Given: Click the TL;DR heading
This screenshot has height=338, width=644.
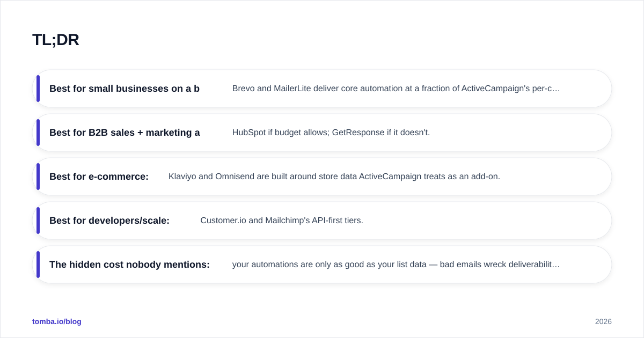Looking at the screenshot, I should [56, 40].
